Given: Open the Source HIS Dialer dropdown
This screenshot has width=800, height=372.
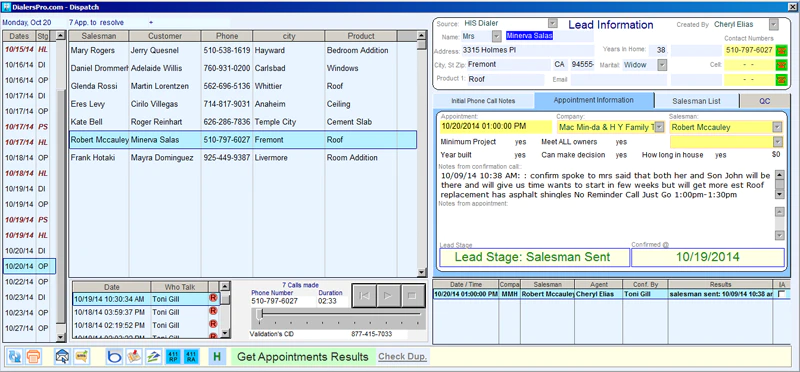Looking at the screenshot, I should [x=553, y=23].
